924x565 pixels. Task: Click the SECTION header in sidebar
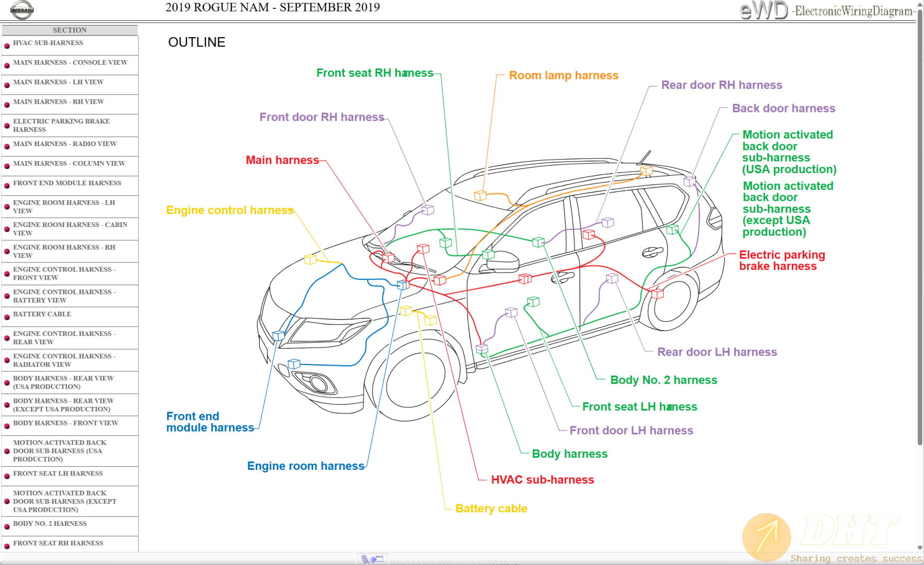[70, 30]
